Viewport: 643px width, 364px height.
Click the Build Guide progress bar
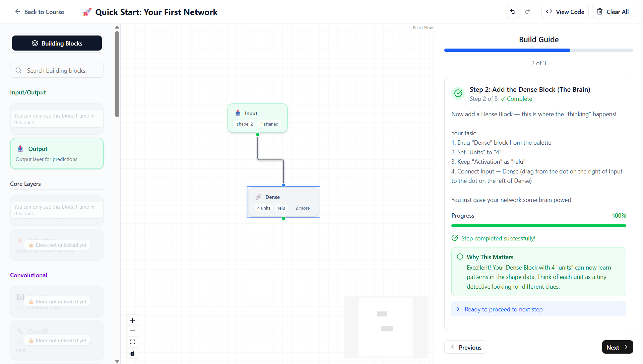(x=538, y=50)
